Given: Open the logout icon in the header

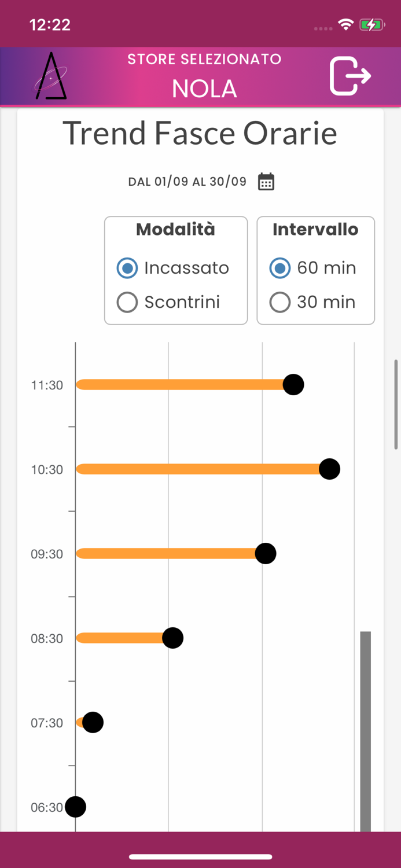Looking at the screenshot, I should coord(350,76).
